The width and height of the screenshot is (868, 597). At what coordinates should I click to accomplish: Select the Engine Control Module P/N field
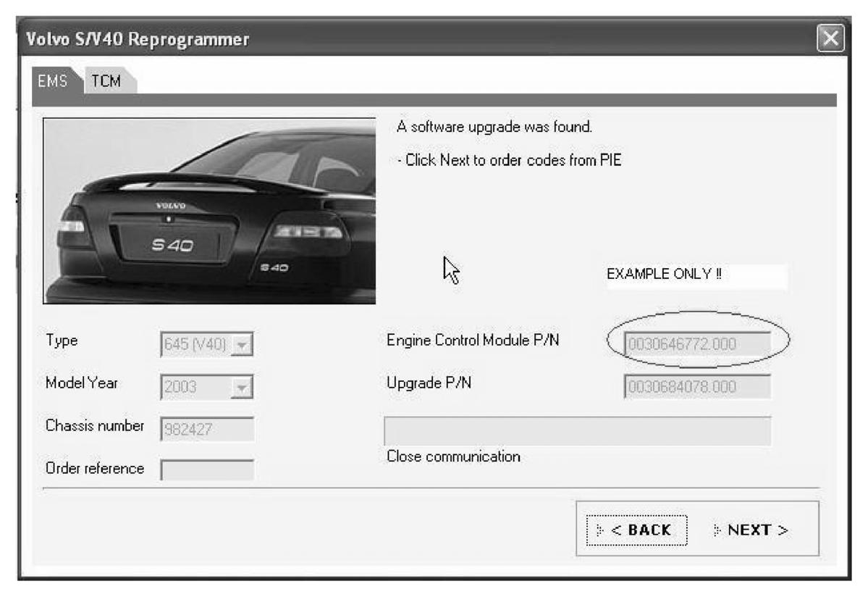point(697,344)
